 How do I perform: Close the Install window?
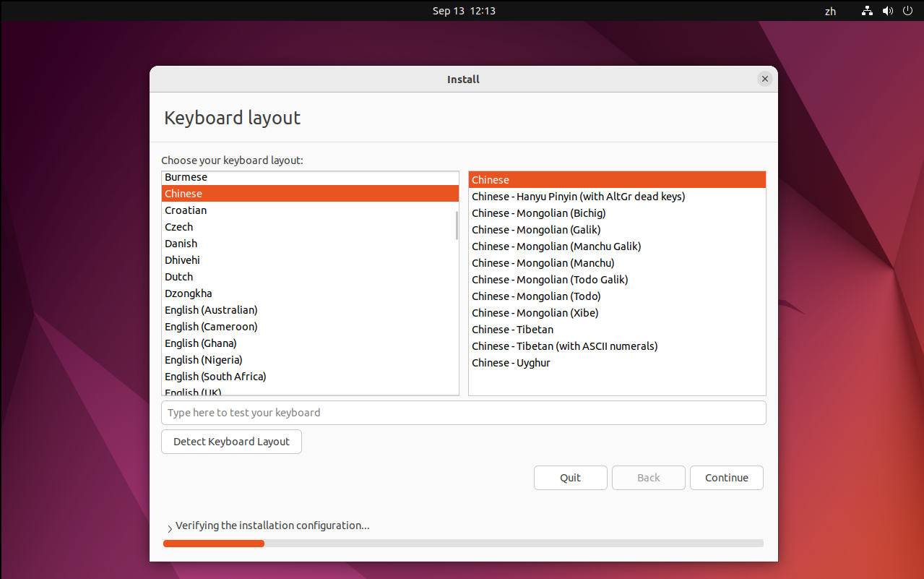764,79
